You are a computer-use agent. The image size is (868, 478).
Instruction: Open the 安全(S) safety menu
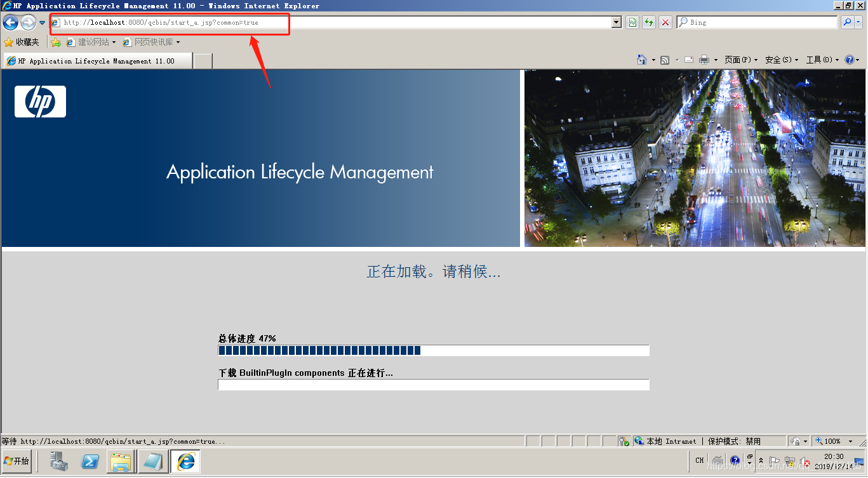point(782,60)
